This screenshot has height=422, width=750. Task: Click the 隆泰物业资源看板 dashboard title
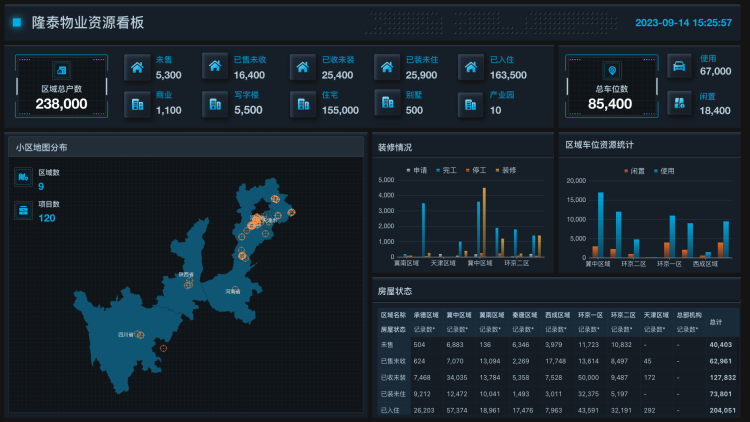click(88, 21)
